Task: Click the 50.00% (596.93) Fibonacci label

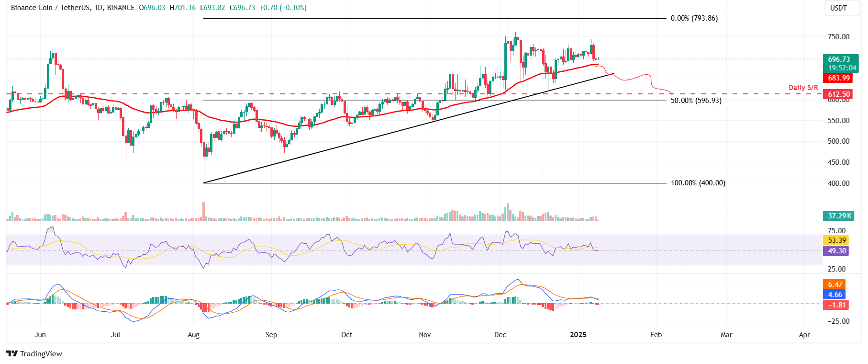Action: pos(696,101)
